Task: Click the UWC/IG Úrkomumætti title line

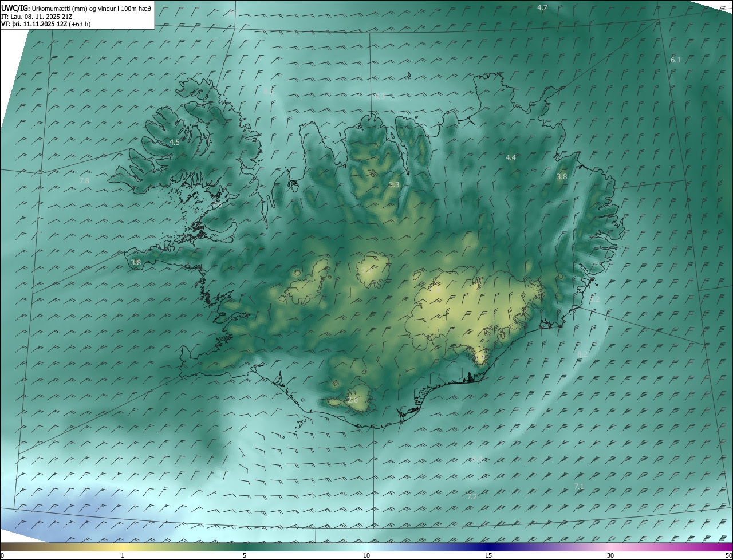Action: pos(77,7)
